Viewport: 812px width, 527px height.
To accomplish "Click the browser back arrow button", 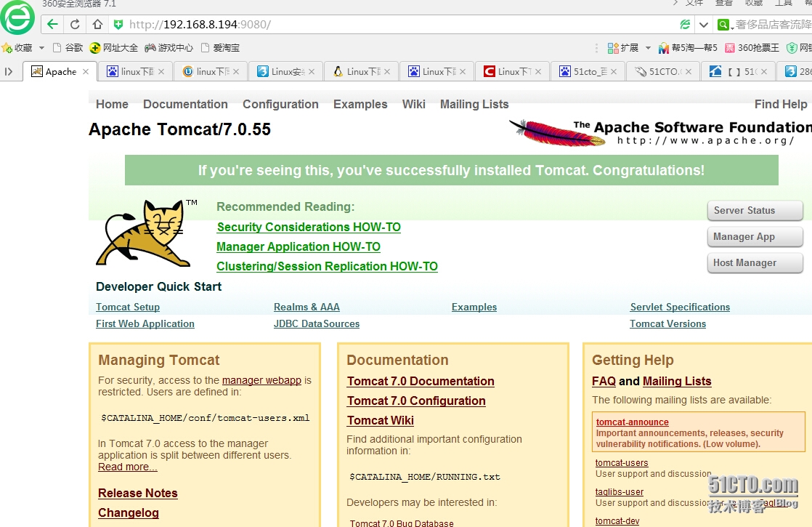I will click(52, 25).
